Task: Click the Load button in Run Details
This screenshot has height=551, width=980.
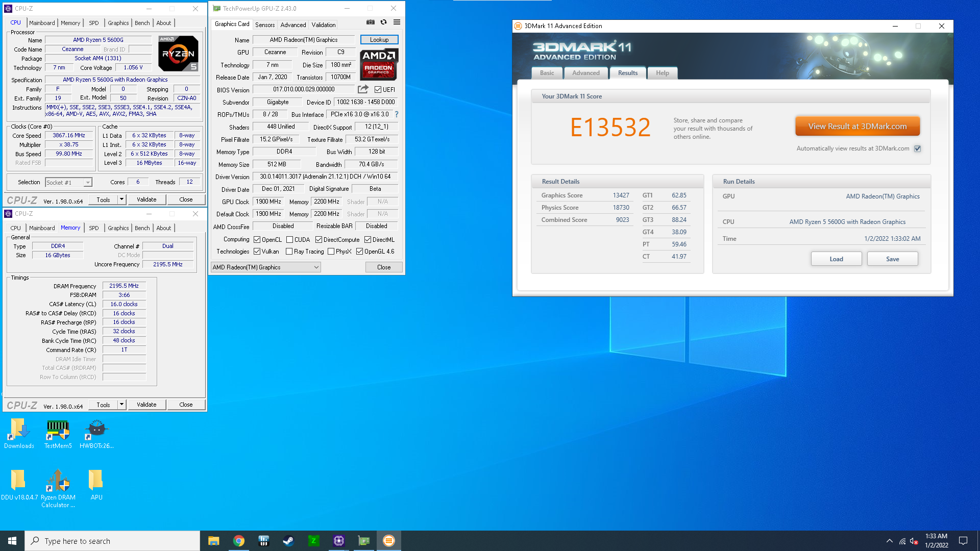Action: (x=837, y=259)
